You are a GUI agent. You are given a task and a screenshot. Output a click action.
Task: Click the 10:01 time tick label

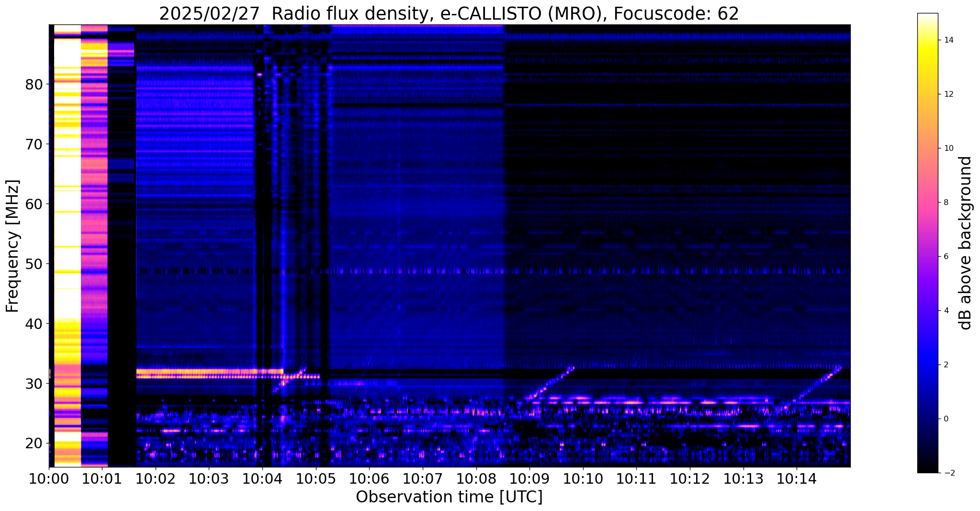(x=102, y=479)
